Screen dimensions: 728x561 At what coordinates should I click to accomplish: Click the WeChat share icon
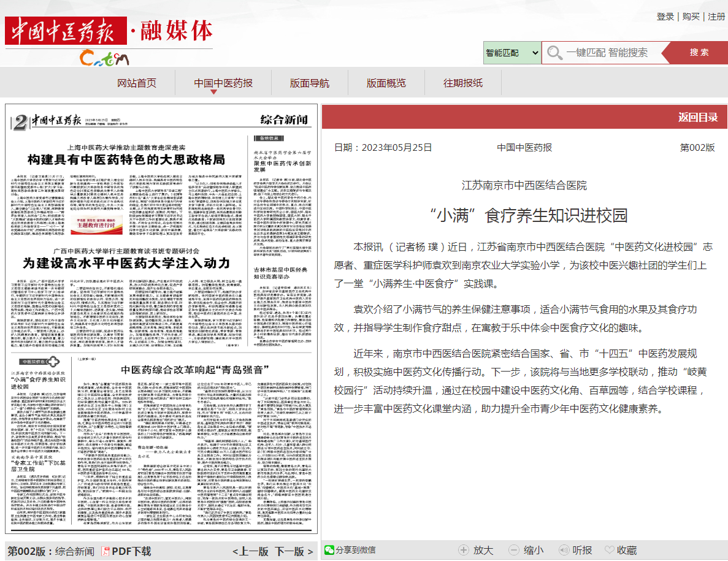[329, 550]
